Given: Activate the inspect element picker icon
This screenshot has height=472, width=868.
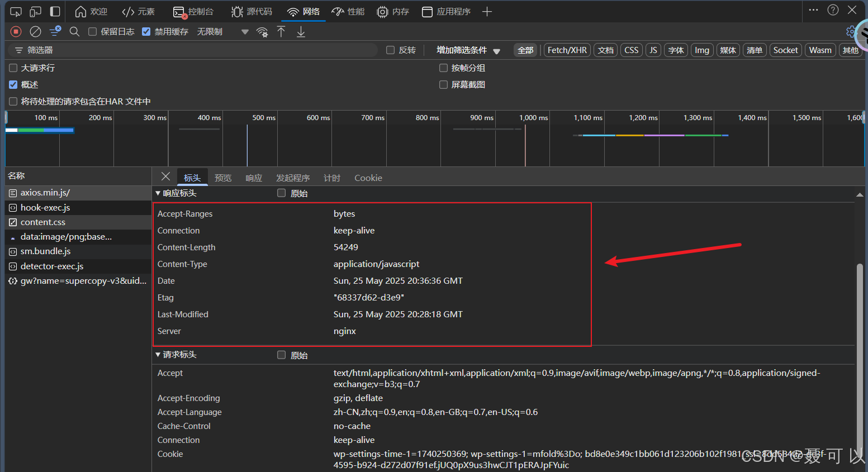Looking at the screenshot, I should (16, 12).
